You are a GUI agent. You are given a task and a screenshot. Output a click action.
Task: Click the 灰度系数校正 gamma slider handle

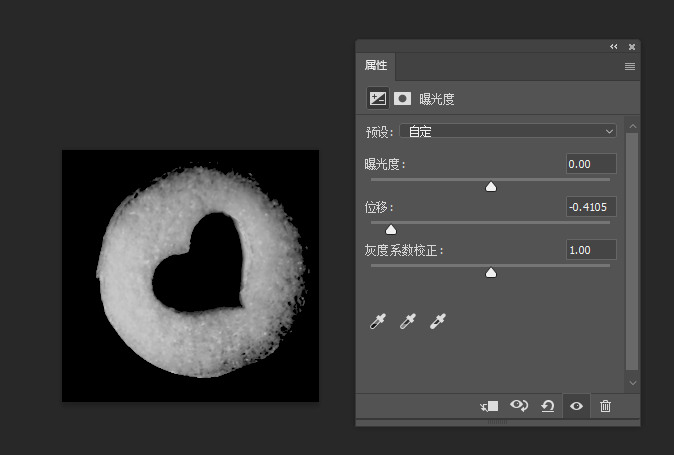pos(491,273)
